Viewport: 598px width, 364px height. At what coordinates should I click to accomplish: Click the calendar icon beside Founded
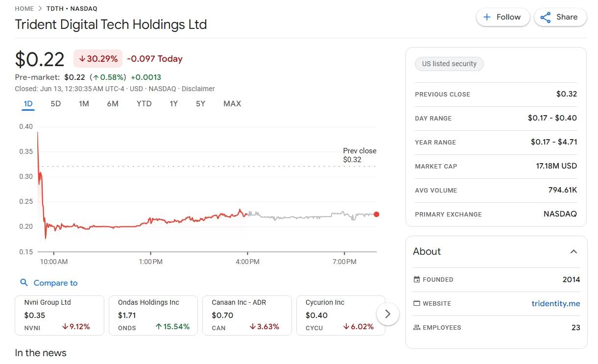[417, 279]
